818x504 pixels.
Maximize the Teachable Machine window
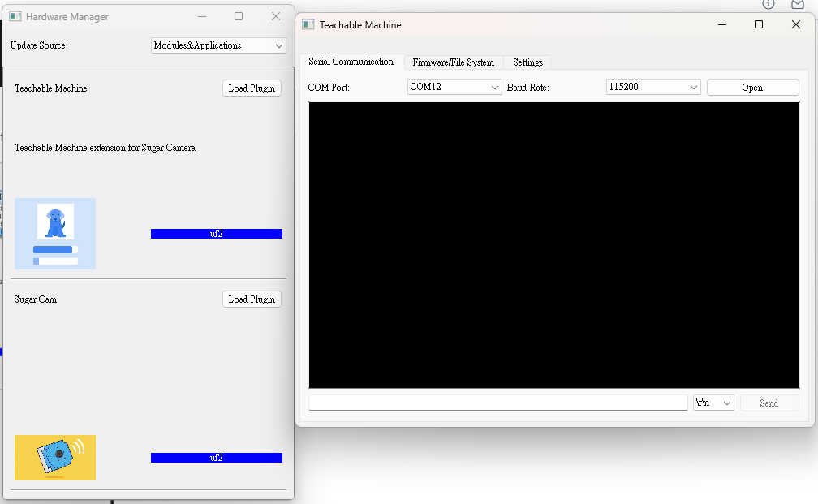pos(759,24)
